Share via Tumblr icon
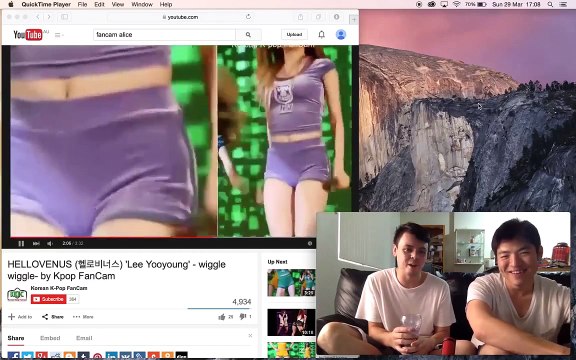 [x=84, y=356]
